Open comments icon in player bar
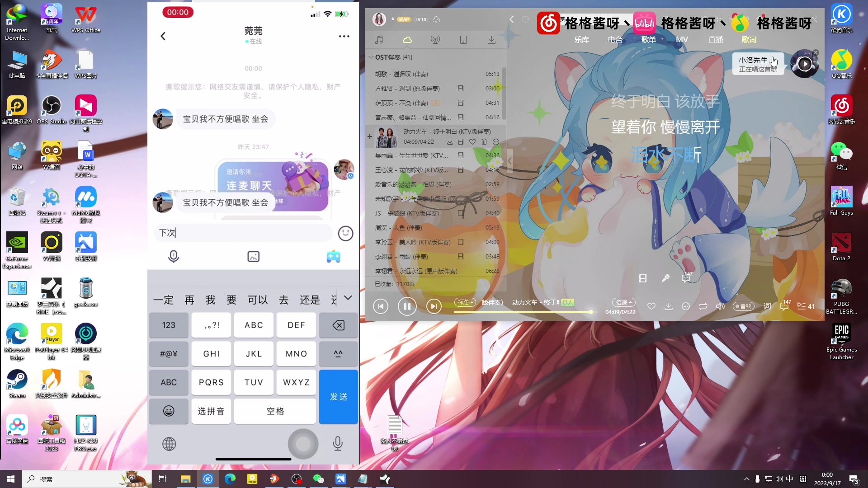This screenshot has height=488, width=868. tap(784, 306)
